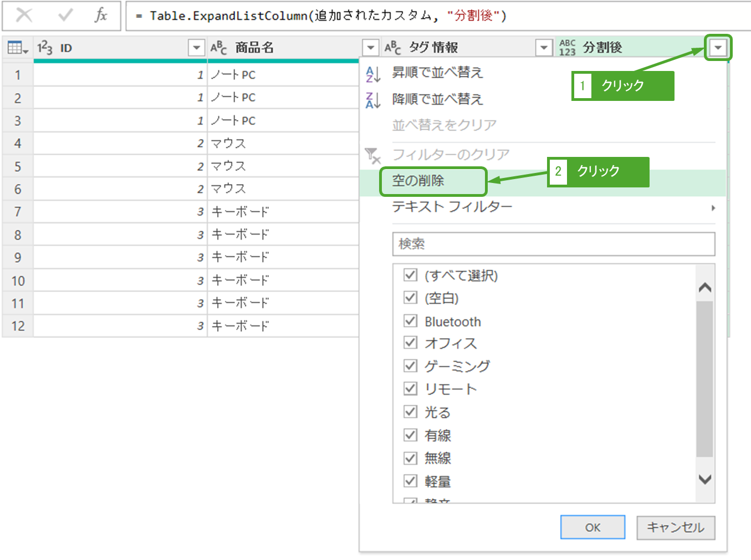This screenshot has height=560, width=751.
Task: Click the OK button
Action: click(592, 527)
